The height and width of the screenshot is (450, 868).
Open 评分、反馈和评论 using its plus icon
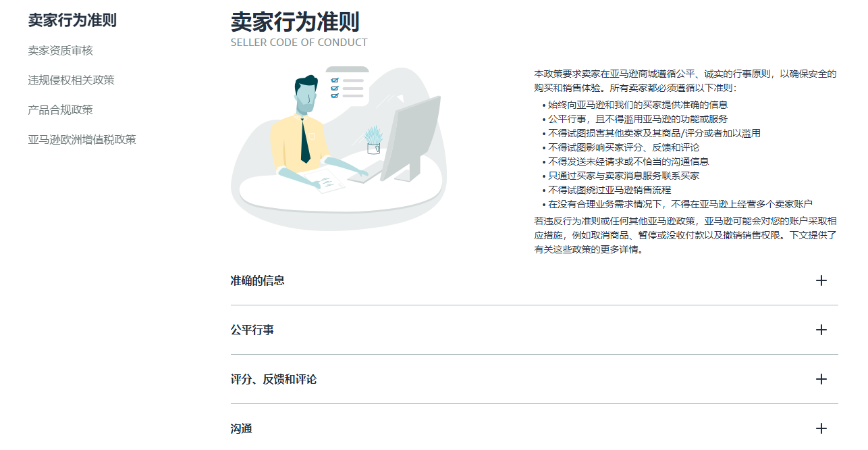[x=821, y=379]
